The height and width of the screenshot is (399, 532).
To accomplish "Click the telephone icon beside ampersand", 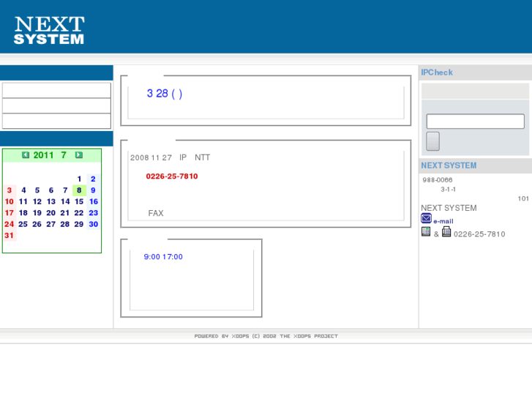I will pyautogui.click(x=426, y=231).
